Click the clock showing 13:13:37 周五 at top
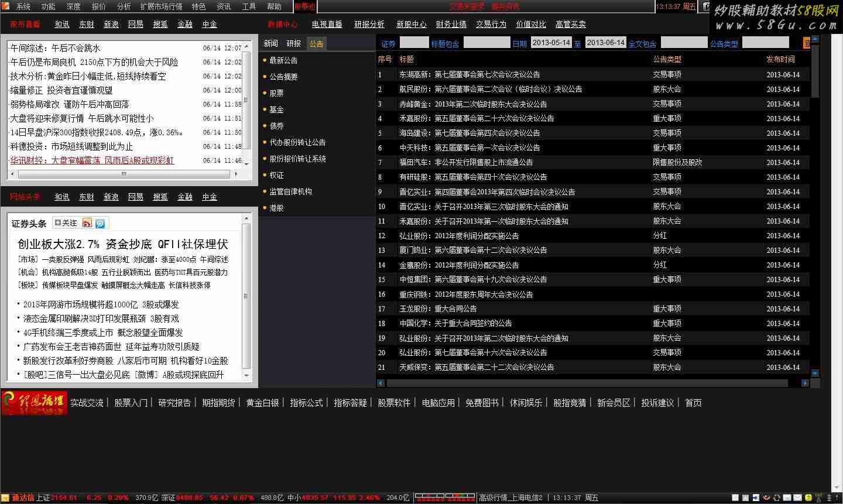This screenshot has width=843, height=504. point(676,7)
